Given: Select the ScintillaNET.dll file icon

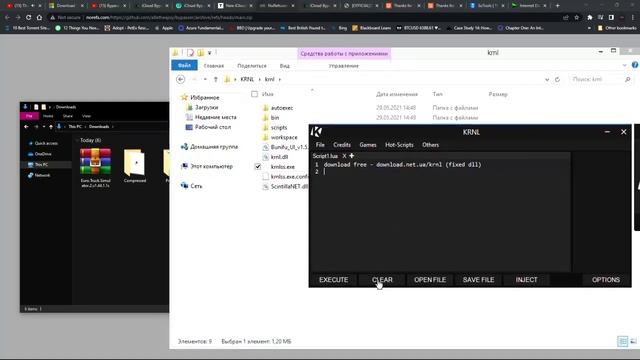Looking at the screenshot, I should click(x=265, y=186).
